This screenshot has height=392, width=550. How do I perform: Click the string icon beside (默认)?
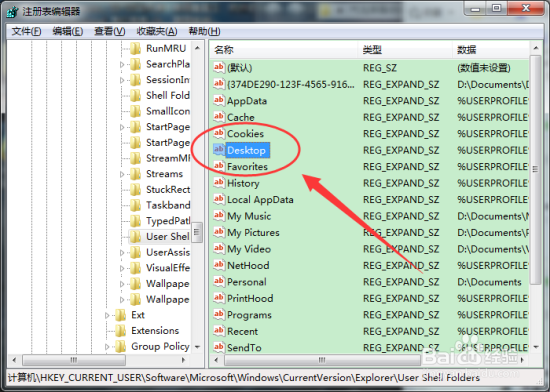(x=219, y=67)
